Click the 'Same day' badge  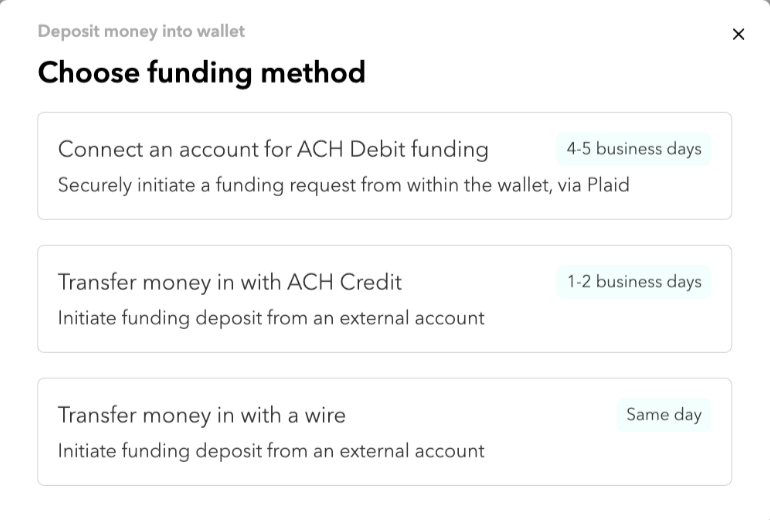tap(663, 415)
